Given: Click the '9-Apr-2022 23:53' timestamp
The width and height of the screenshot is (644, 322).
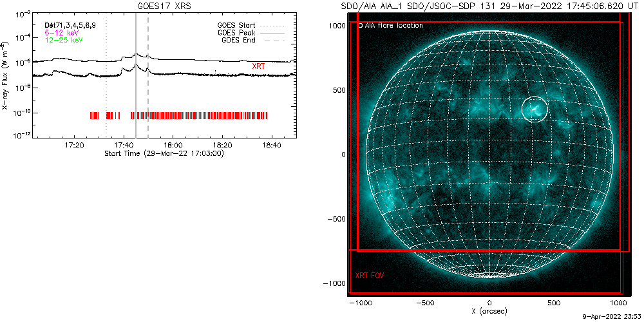Looking at the screenshot, I should pyautogui.click(x=612, y=317).
